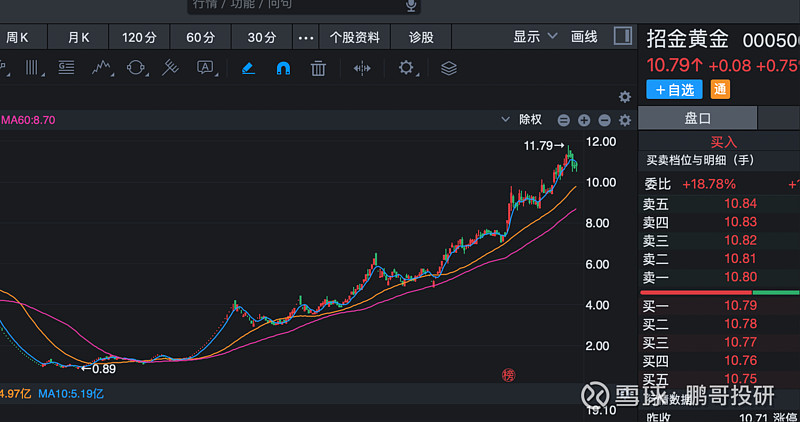
Task: Open the gear settings beside 除权 controls
Action: (624, 120)
